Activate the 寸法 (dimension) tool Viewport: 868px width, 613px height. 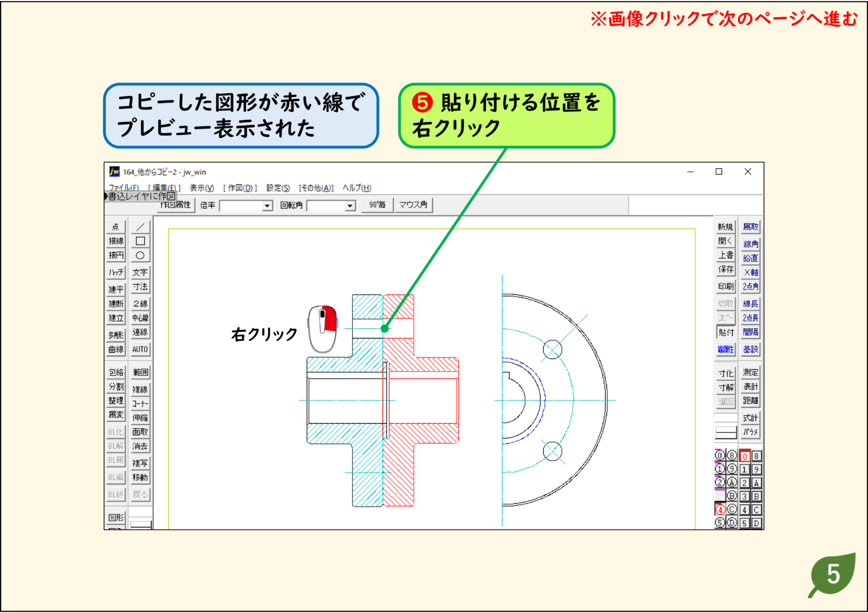tap(140, 287)
